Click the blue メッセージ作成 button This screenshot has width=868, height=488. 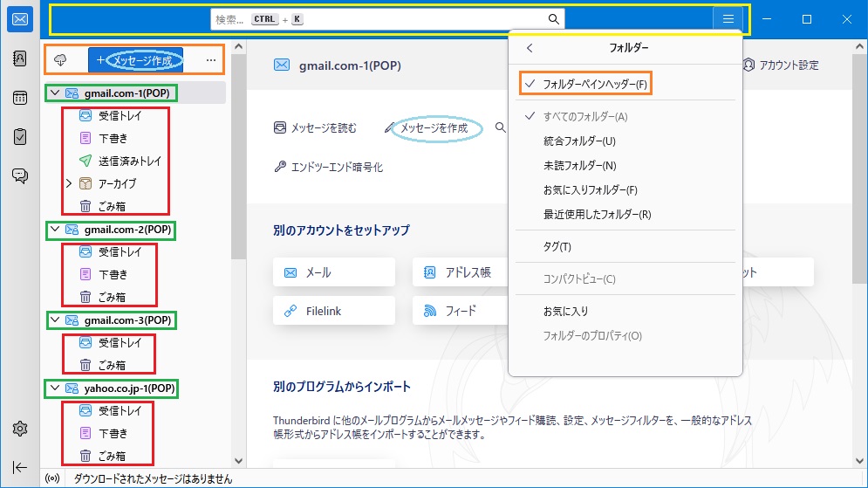[x=135, y=60]
